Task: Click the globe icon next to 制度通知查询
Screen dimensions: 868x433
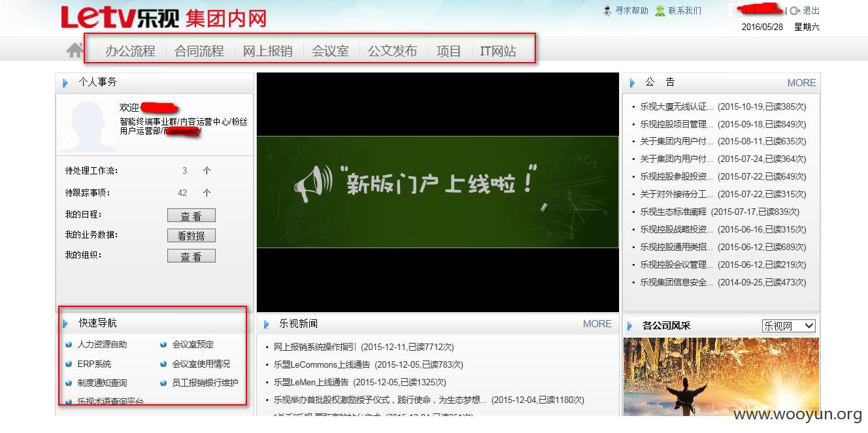Action: coord(69,383)
